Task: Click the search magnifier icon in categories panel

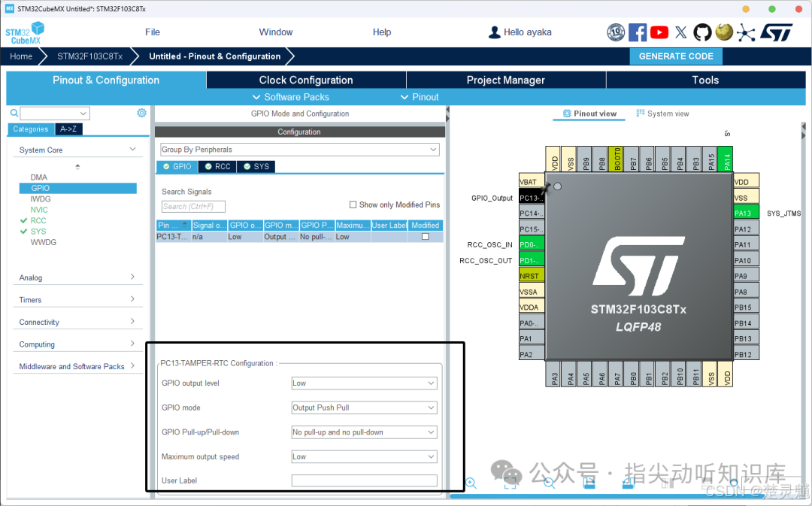Action: [14, 113]
